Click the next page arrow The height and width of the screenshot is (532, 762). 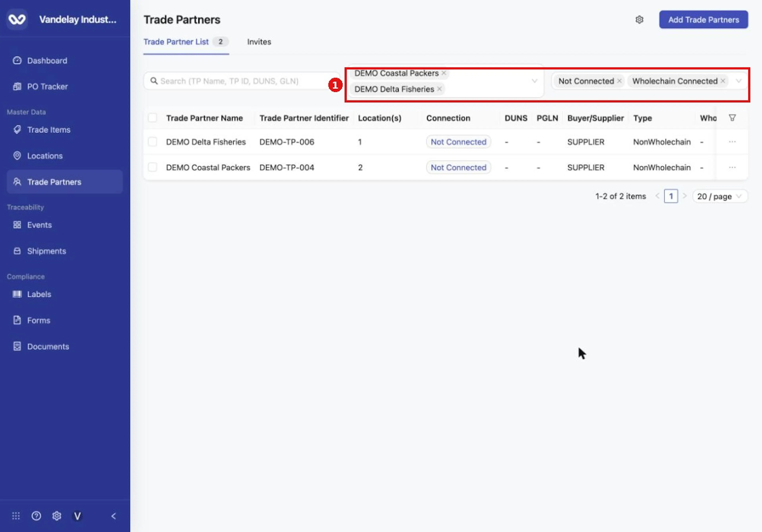pos(684,196)
